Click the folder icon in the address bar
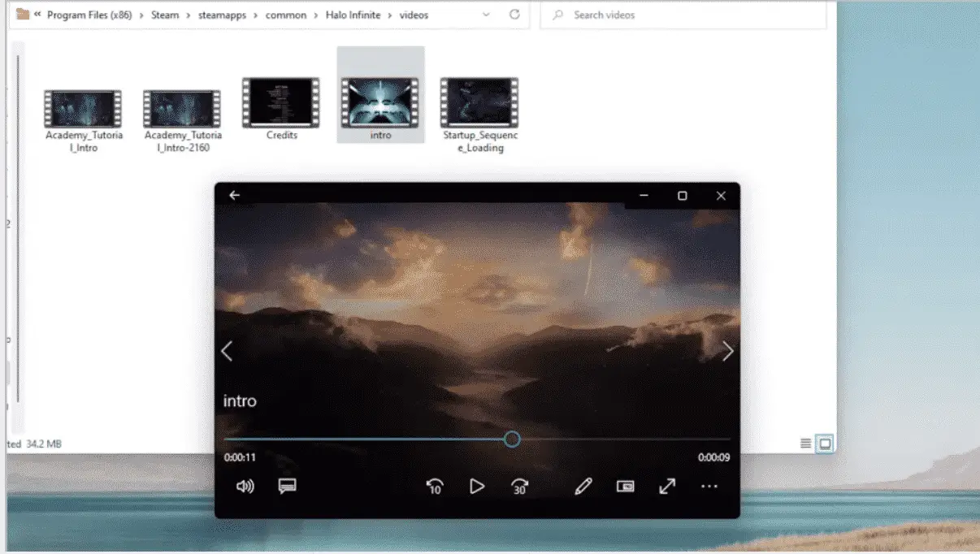Image resolution: width=980 pixels, height=554 pixels. pyautogui.click(x=23, y=15)
